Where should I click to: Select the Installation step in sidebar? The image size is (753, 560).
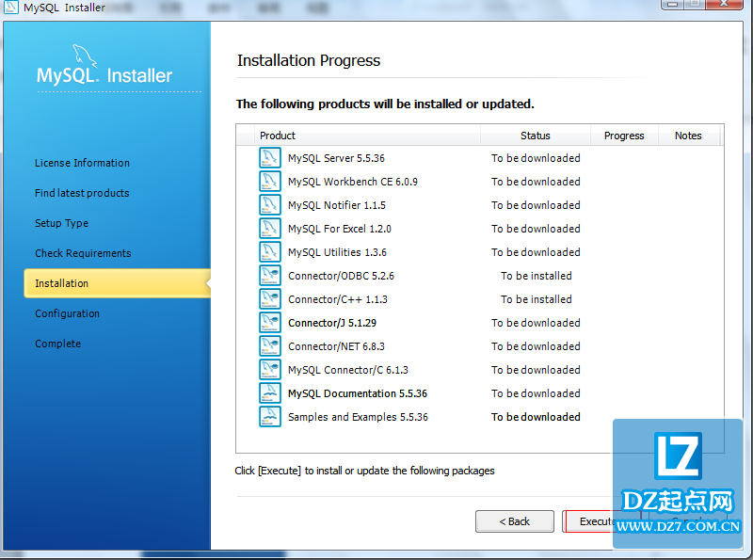117,283
